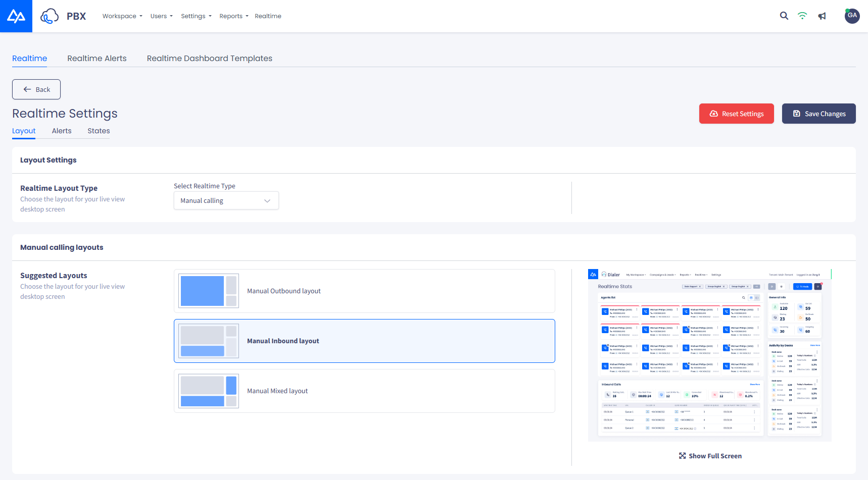The image size is (868, 480).
Task: Expand the Workspace menu
Action: [x=122, y=16]
